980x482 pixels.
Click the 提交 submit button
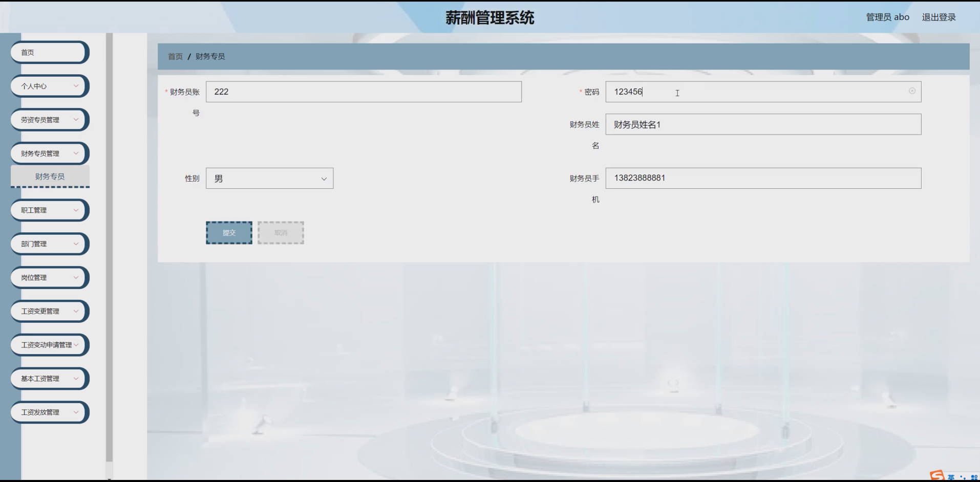pos(229,233)
